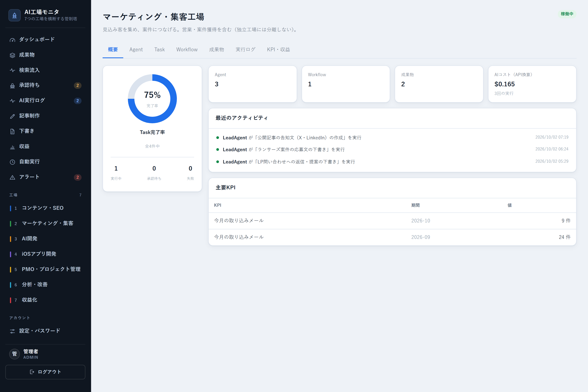The image size is (588, 392).
Task: Open the 分析・改善 factory link
Action: point(45,284)
